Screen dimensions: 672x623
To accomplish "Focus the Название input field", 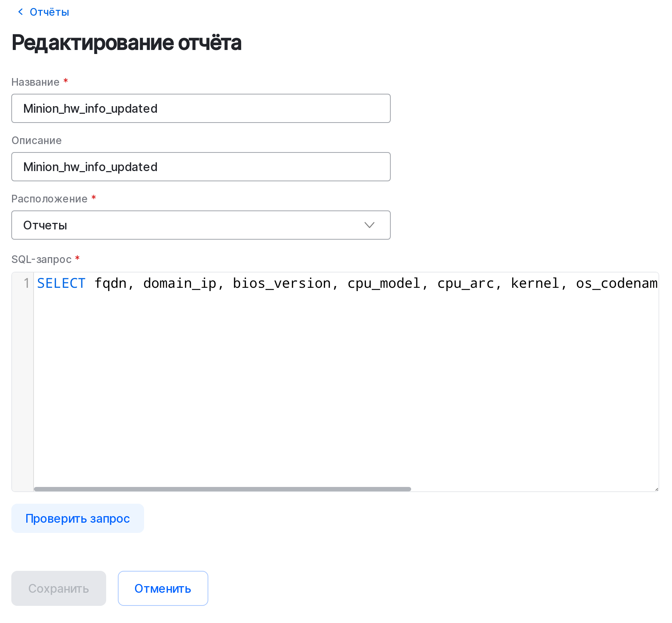I will [201, 108].
